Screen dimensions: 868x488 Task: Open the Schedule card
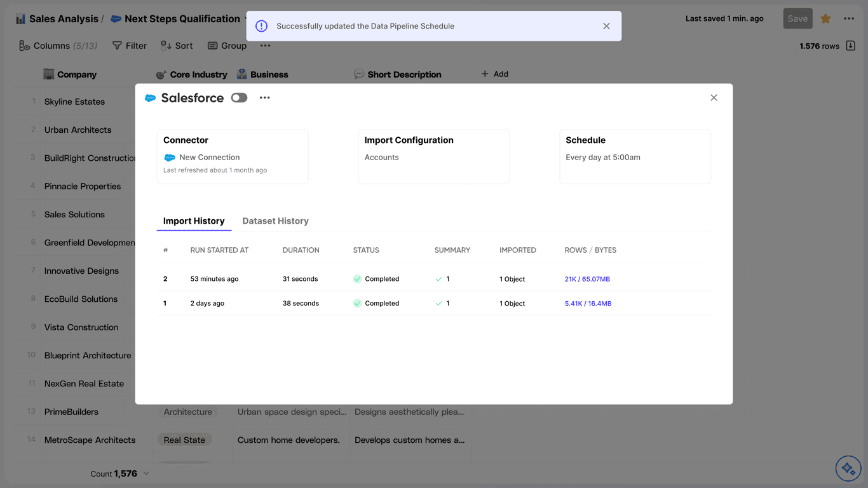[635, 157]
